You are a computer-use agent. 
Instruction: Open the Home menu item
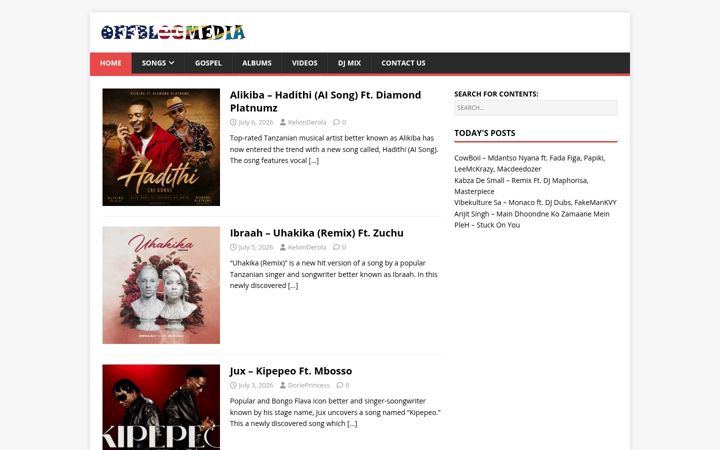[x=111, y=63]
